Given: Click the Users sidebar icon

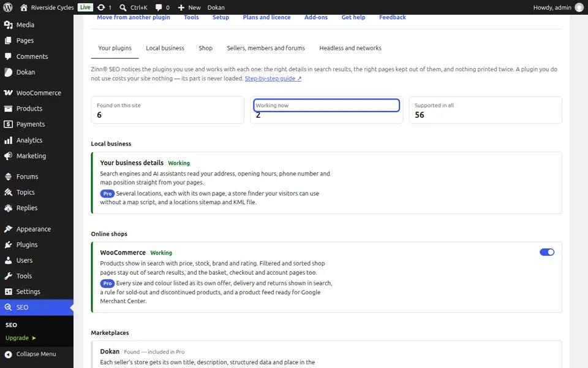Looking at the screenshot, I should click(x=8, y=260).
